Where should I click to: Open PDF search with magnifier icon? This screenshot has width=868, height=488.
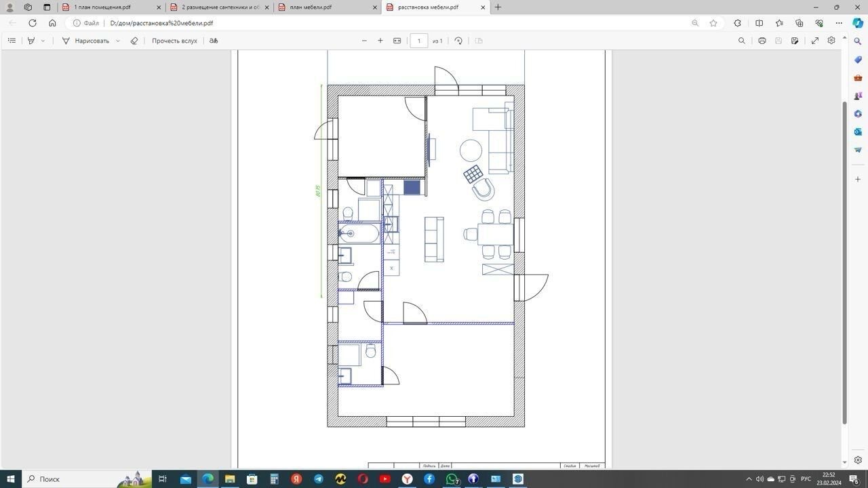741,41
